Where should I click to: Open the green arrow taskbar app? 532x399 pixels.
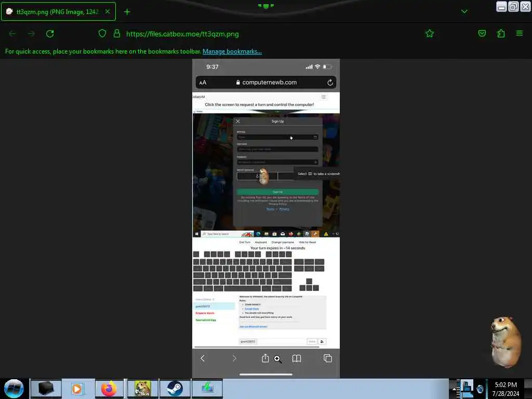pyautogui.click(x=207, y=389)
